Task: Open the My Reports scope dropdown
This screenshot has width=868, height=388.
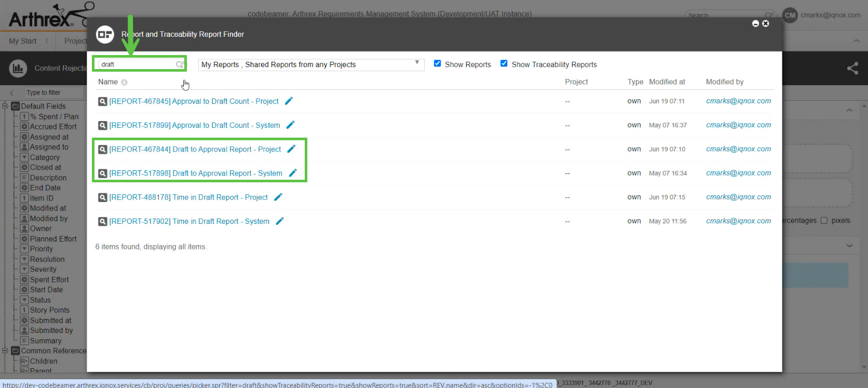Action: tap(311, 64)
